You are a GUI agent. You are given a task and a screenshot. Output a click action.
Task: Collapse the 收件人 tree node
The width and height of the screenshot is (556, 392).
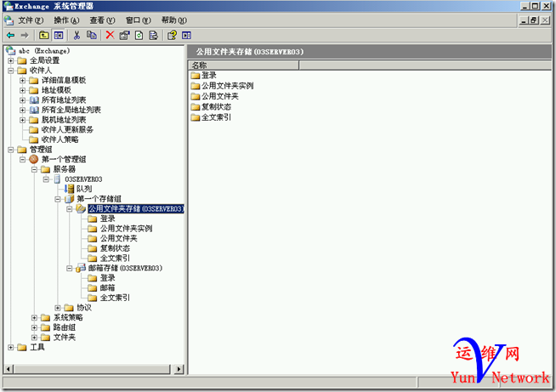click(x=11, y=71)
